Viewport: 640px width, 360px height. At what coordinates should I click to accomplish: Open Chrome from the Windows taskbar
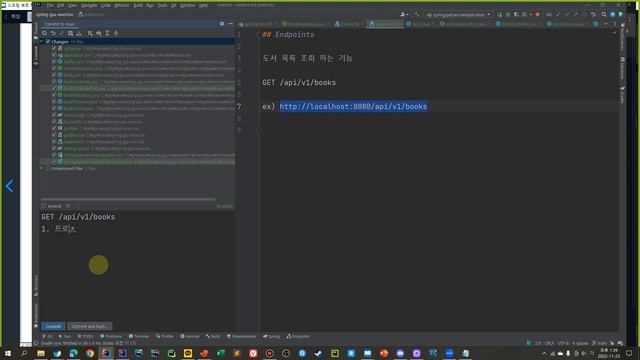(90, 353)
